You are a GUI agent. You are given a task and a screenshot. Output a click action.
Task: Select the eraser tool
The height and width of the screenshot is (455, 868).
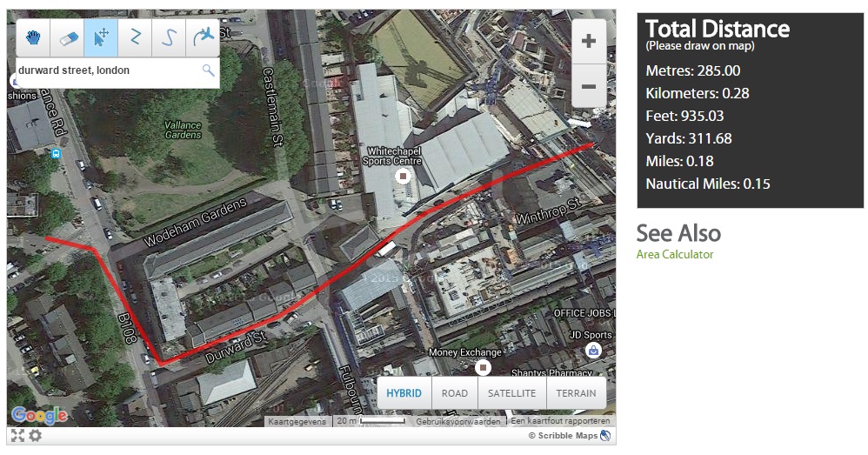pyautogui.click(x=67, y=37)
